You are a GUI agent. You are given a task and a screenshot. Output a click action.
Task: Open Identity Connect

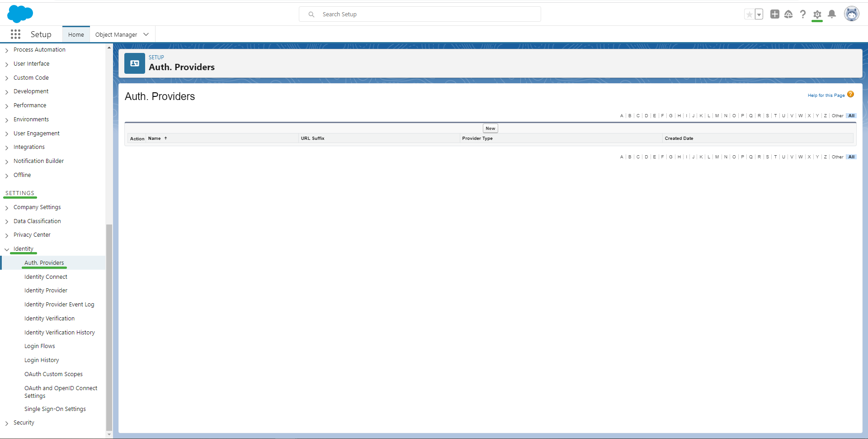pos(46,277)
